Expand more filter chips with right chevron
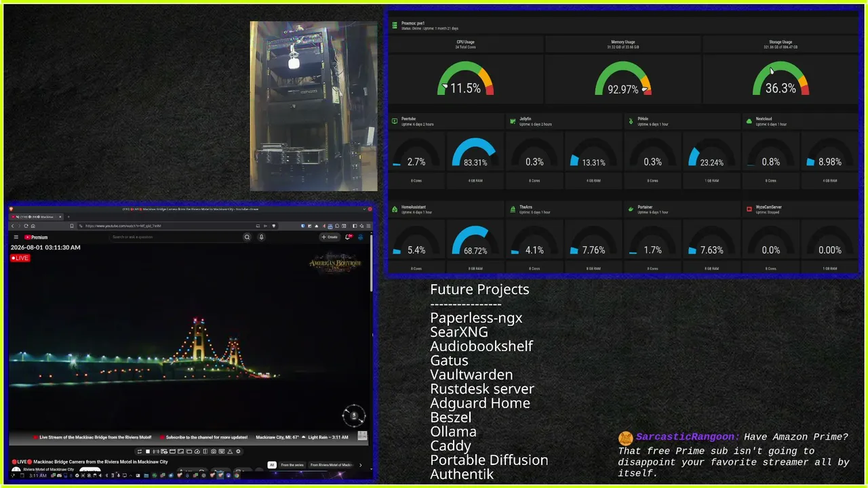 coord(360,465)
